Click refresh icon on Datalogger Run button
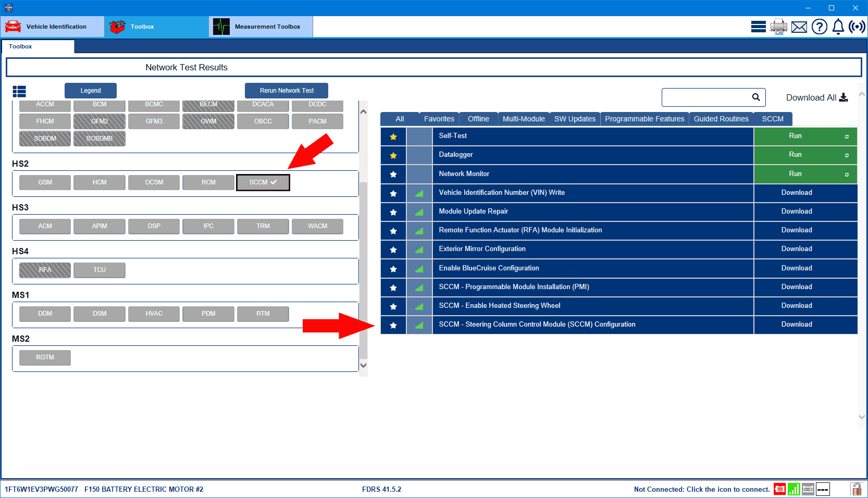This screenshot has height=498, width=868. point(847,155)
